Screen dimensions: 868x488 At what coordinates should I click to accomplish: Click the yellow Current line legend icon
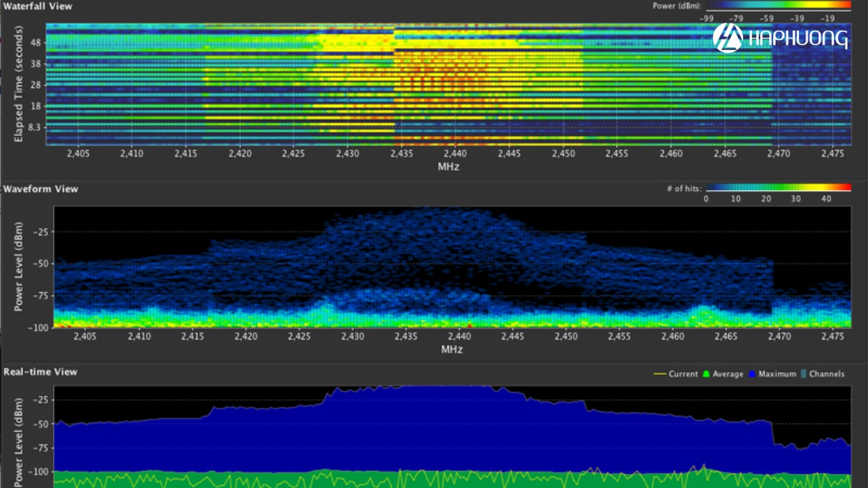[659, 374]
